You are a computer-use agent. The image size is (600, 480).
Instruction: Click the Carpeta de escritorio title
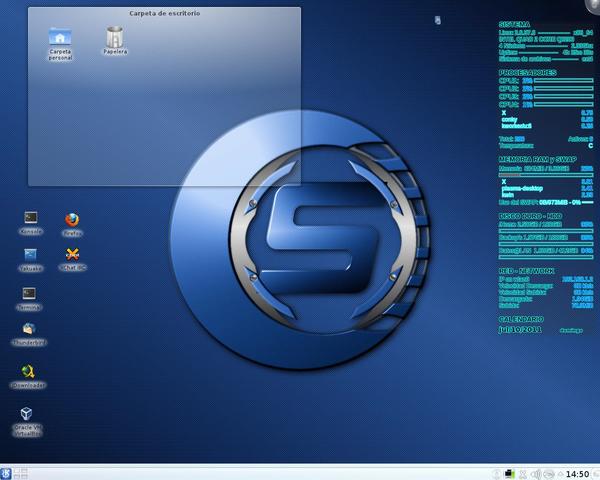click(x=165, y=13)
